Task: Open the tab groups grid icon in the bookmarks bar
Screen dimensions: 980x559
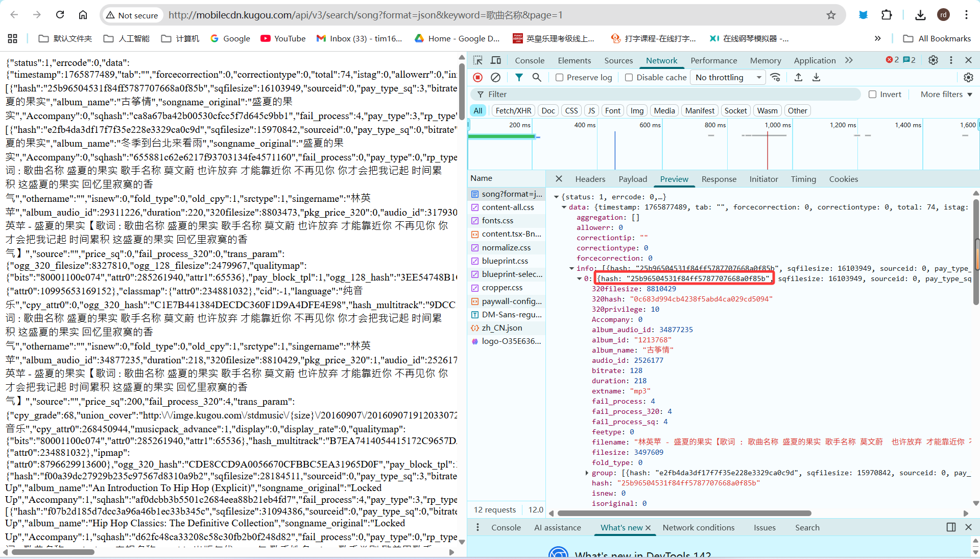Action: coord(13,38)
